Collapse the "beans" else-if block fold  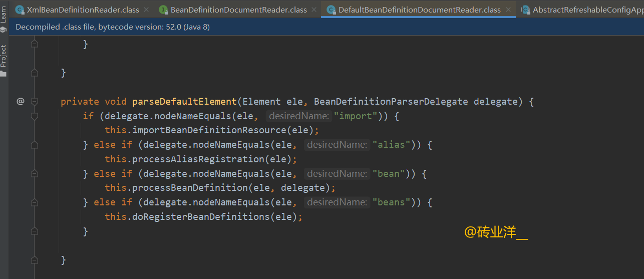(34, 202)
